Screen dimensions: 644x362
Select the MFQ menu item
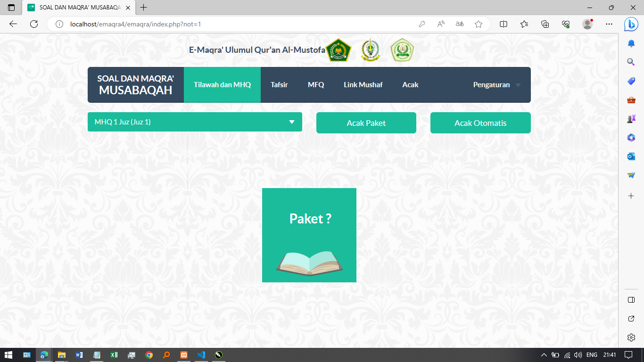tap(316, 85)
